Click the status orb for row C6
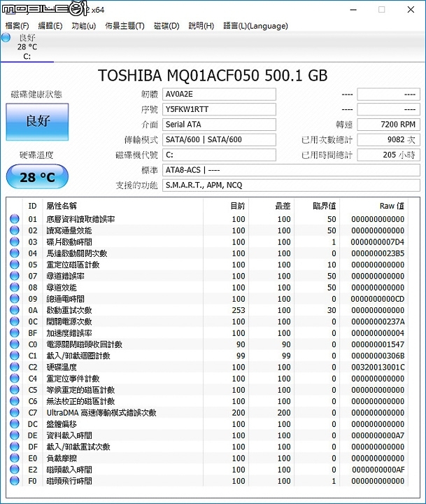The height and width of the screenshot is (504, 426). point(15,401)
